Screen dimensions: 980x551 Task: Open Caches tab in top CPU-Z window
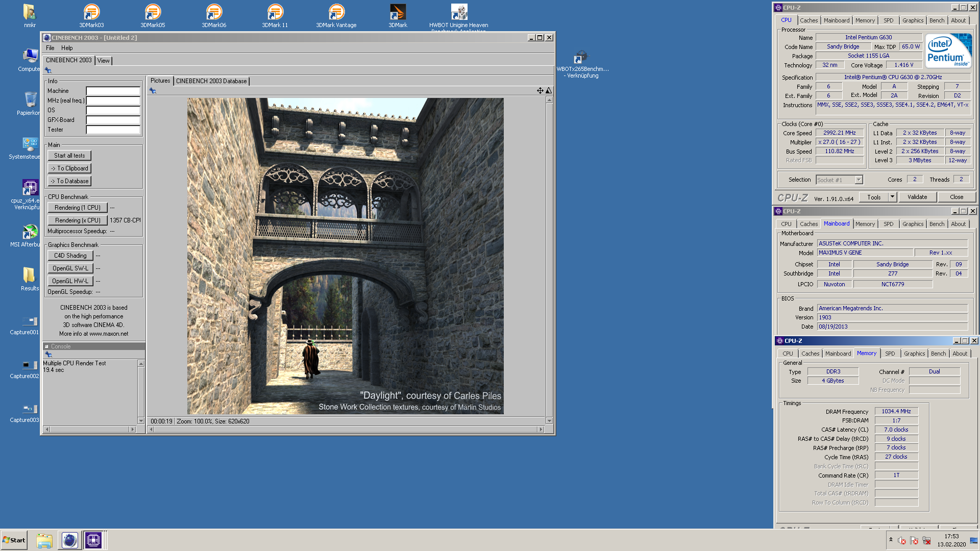(x=808, y=20)
